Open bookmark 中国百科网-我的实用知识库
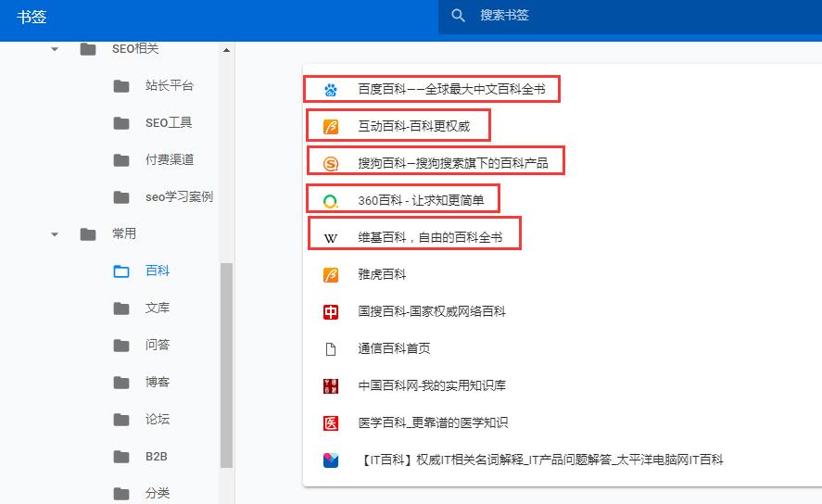822x504 pixels. point(432,385)
